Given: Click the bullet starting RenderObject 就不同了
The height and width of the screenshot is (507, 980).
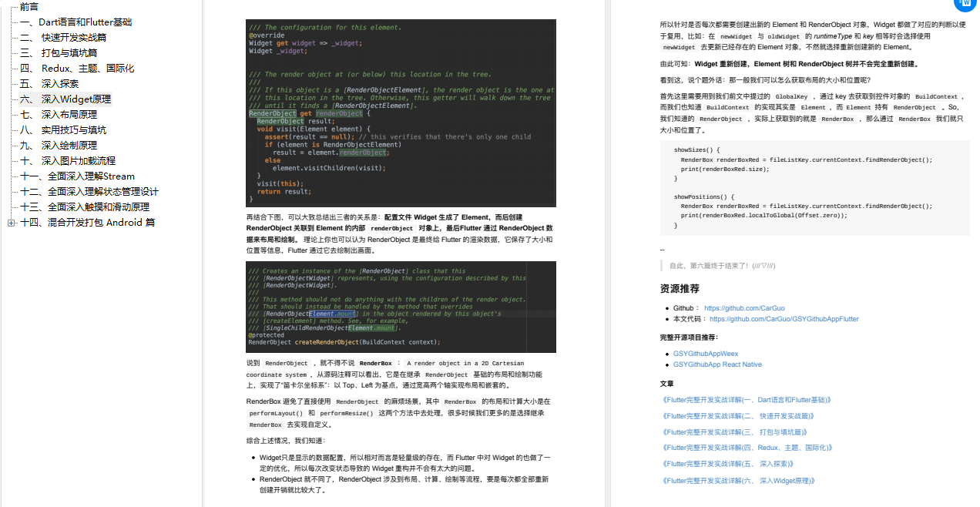Looking at the screenshot, I should 404,484.
